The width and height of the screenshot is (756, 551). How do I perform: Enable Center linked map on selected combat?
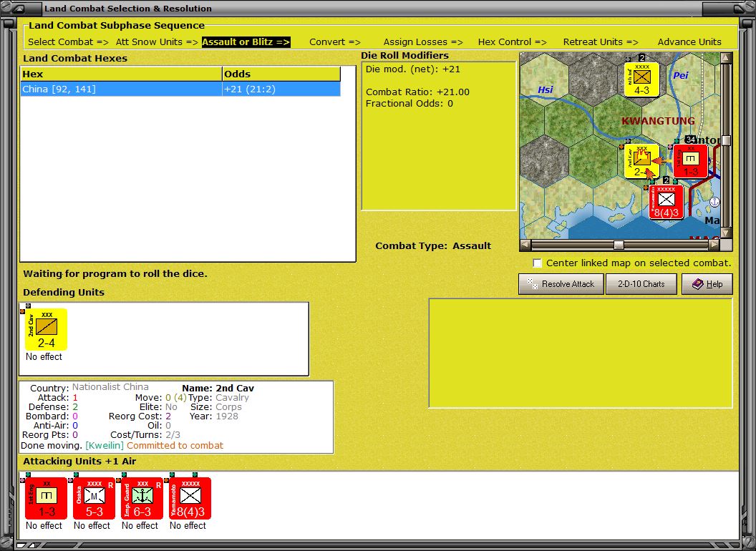(x=537, y=263)
